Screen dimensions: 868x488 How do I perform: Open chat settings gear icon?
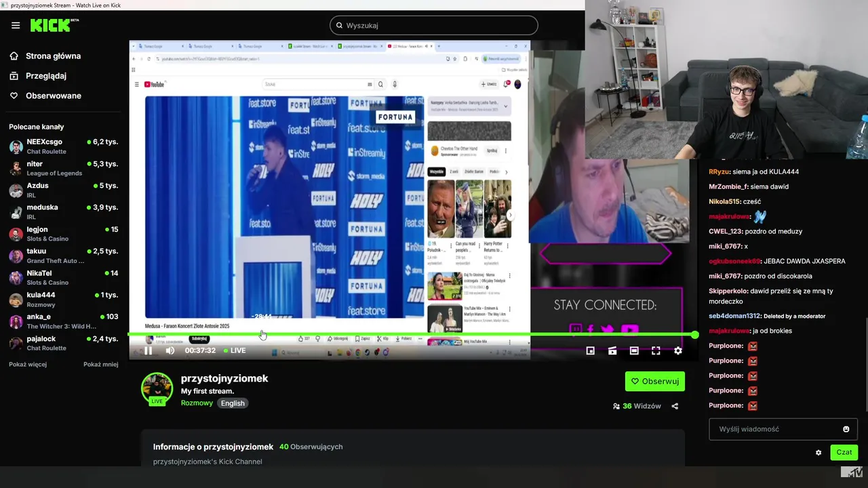818,452
